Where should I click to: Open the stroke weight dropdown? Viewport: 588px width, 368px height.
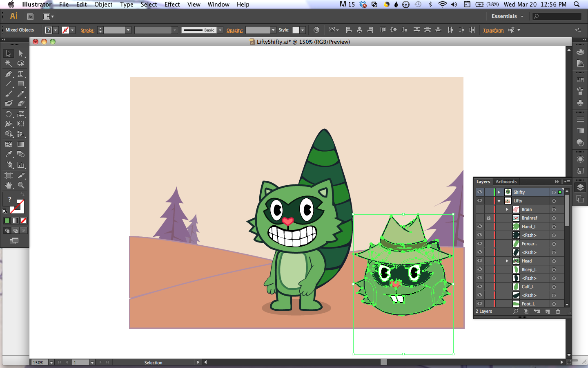(x=128, y=30)
